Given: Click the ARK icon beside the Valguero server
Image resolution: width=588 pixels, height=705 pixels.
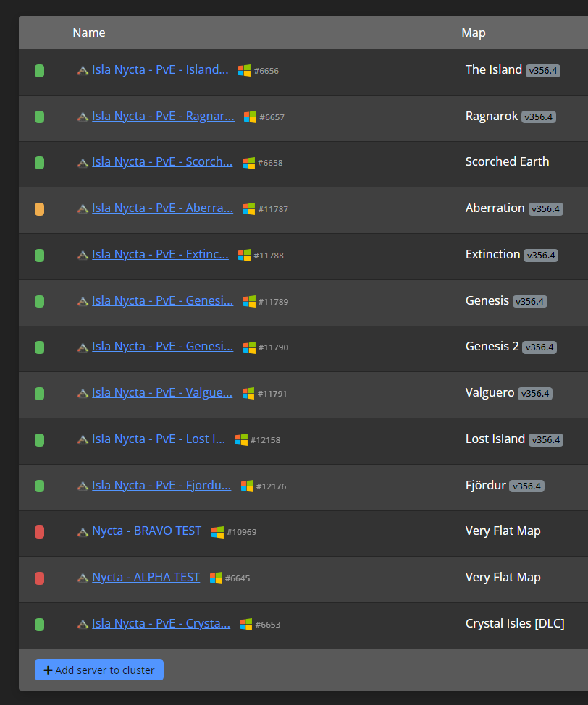Looking at the screenshot, I should click(x=82, y=393).
